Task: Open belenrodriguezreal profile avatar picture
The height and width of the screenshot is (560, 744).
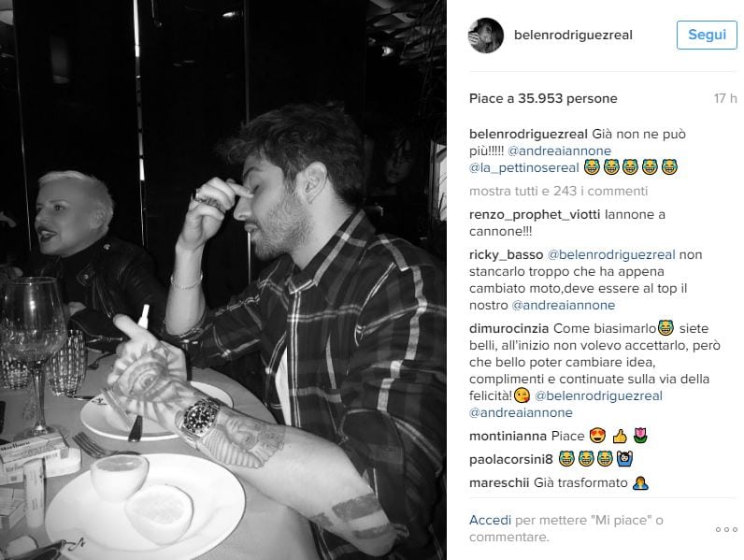Action: [486, 36]
